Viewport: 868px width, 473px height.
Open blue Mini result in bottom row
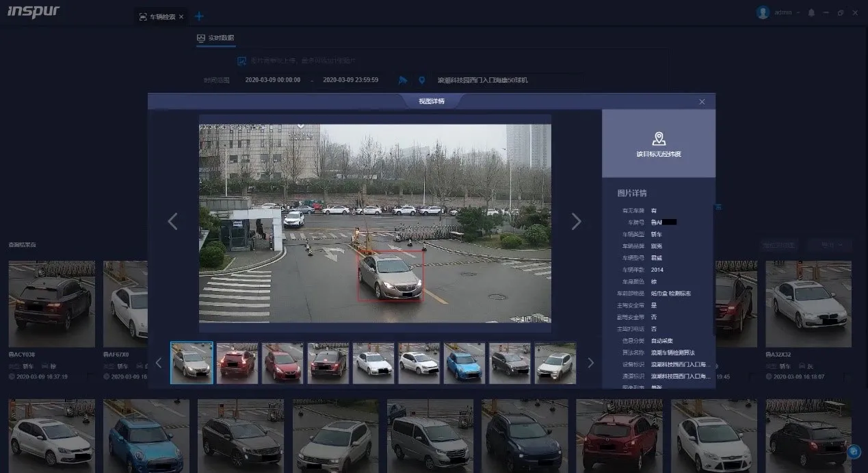[x=146, y=435]
